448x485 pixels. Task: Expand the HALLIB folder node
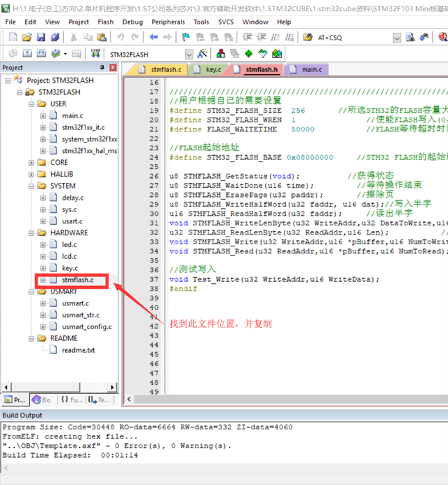[x=31, y=174]
